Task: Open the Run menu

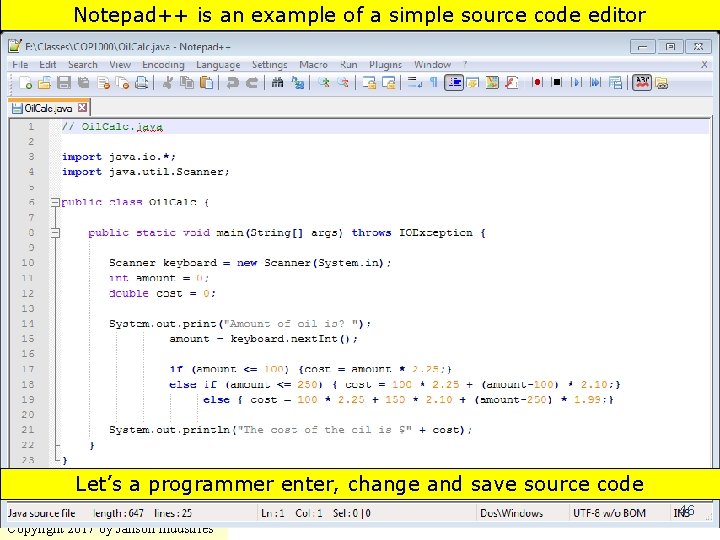Action: (x=349, y=65)
